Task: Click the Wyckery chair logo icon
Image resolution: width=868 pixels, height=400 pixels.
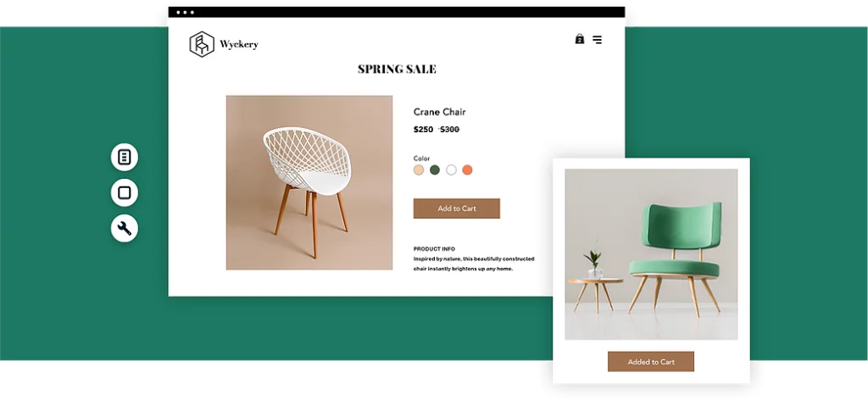Action: 202,44
